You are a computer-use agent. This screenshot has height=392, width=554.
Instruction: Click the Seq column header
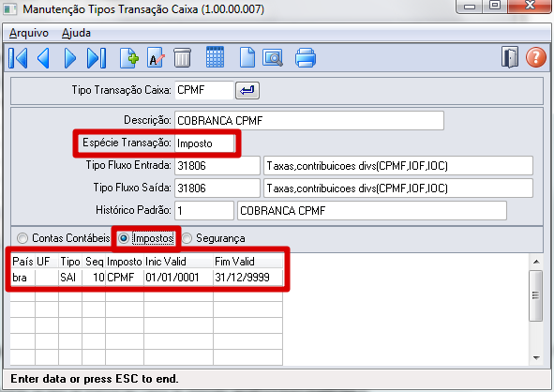(x=94, y=262)
